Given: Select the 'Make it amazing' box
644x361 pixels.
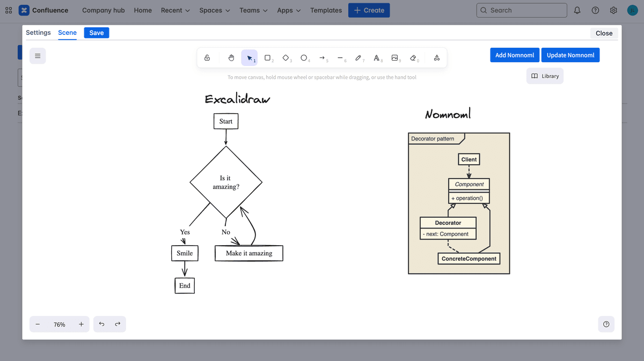Looking at the screenshot, I should click(x=249, y=253).
